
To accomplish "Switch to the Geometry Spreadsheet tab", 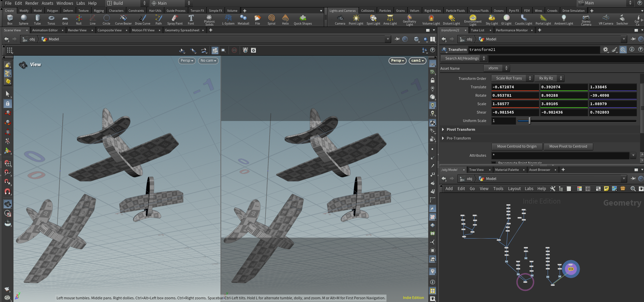I will [x=182, y=30].
